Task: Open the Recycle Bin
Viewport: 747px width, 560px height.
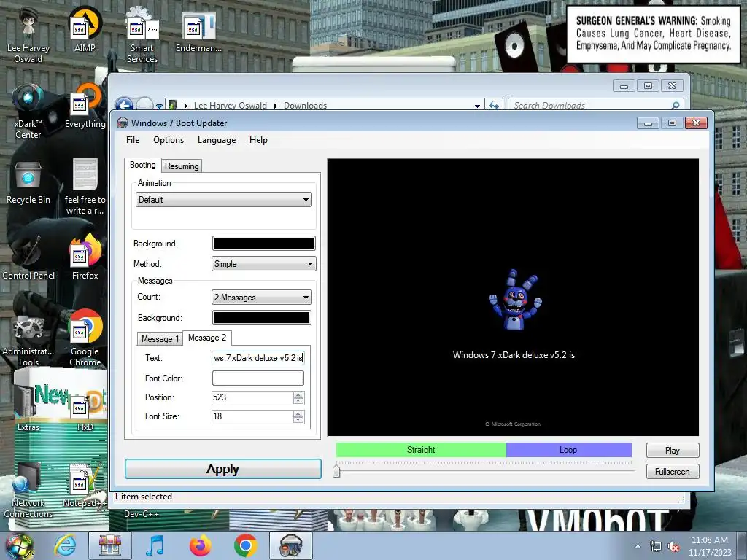Action: [x=28, y=183]
